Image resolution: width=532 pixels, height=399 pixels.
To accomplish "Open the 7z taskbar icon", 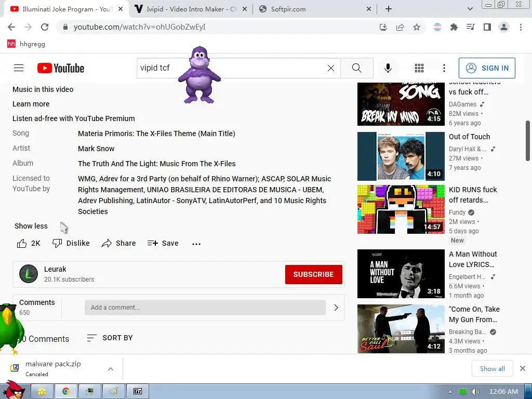I will (x=138, y=392).
